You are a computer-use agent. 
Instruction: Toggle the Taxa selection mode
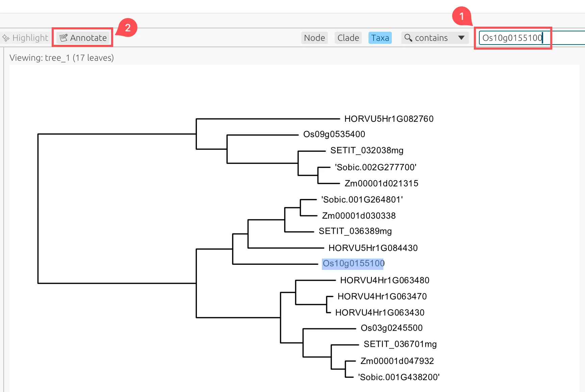pyautogui.click(x=380, y=38)
